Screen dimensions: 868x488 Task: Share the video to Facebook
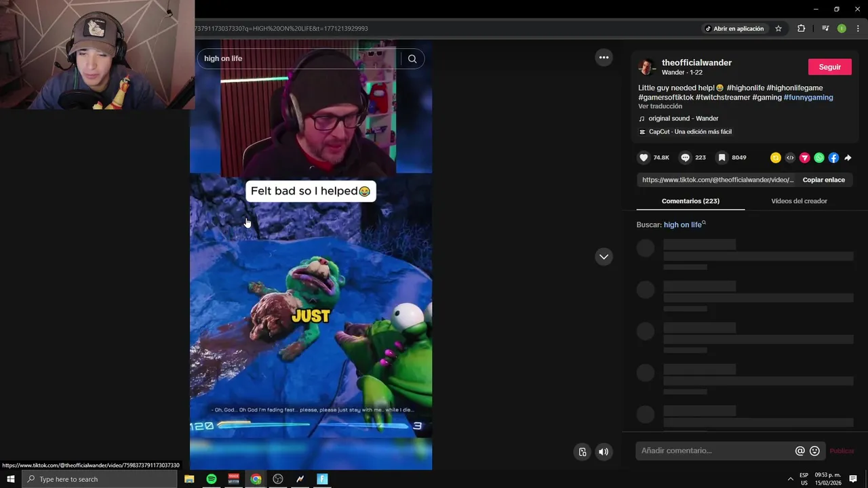coord(833,157)
